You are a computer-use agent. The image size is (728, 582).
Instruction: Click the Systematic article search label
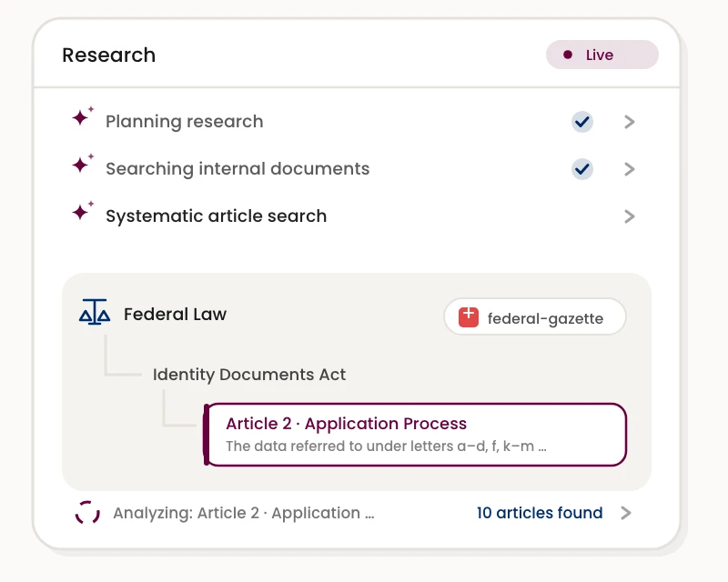point(217,216)
